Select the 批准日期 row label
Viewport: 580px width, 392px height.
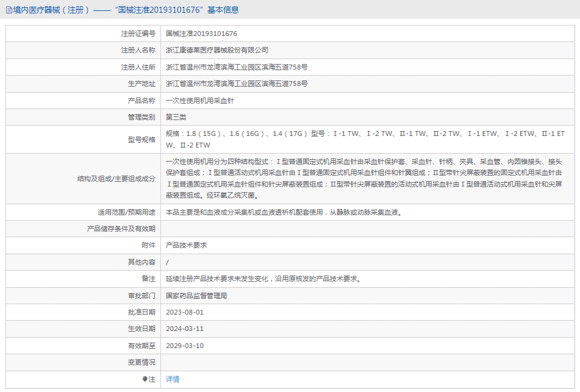pyautogui.click(x=141, y=313)
